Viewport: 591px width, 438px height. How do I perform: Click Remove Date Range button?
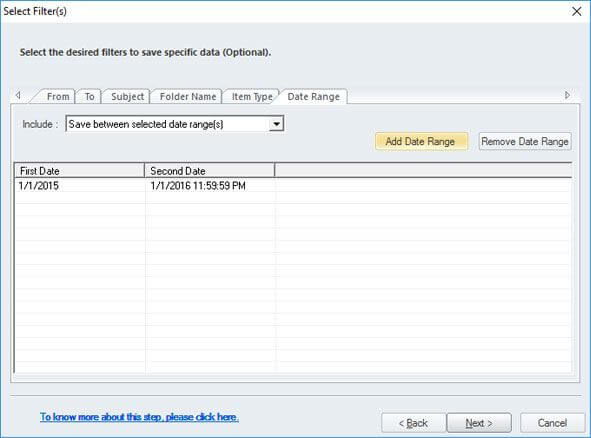coord(525,141)
